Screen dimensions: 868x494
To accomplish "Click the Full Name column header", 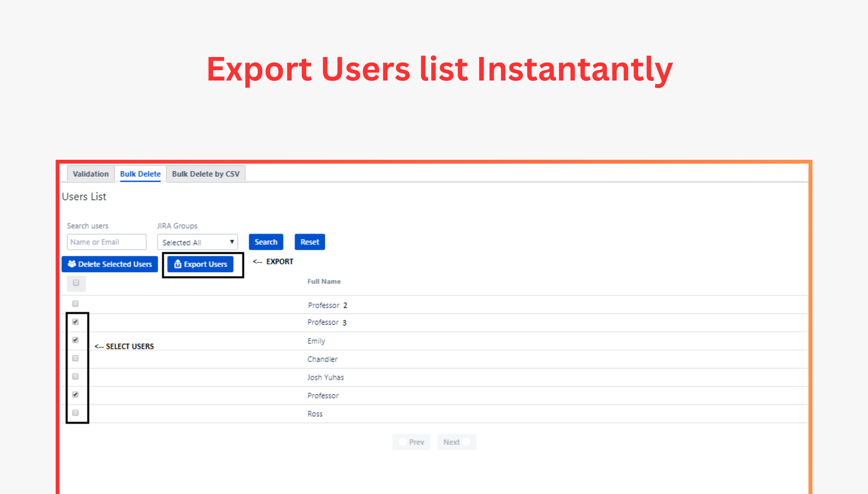I will point(324,282).
